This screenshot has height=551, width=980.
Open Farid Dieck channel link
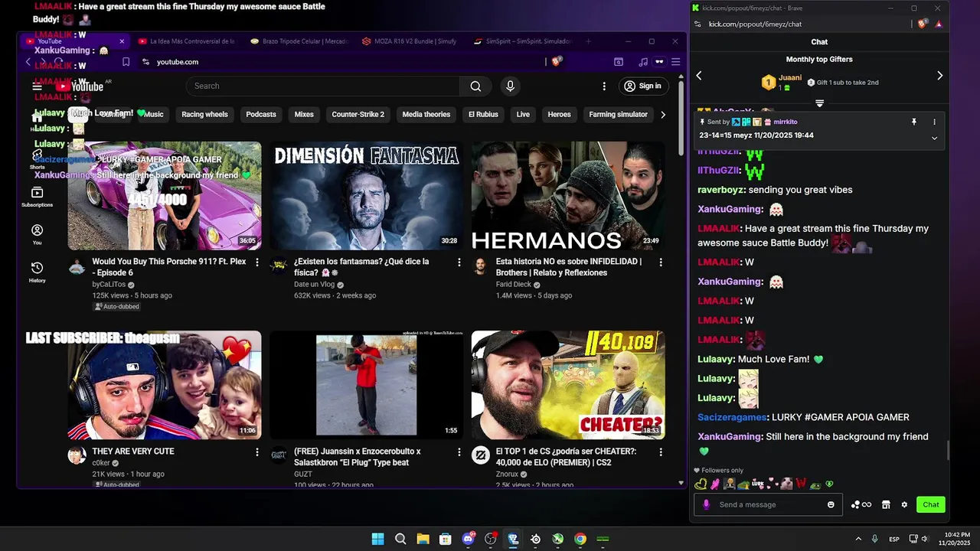pyautogui.click(x=514, y=284)
